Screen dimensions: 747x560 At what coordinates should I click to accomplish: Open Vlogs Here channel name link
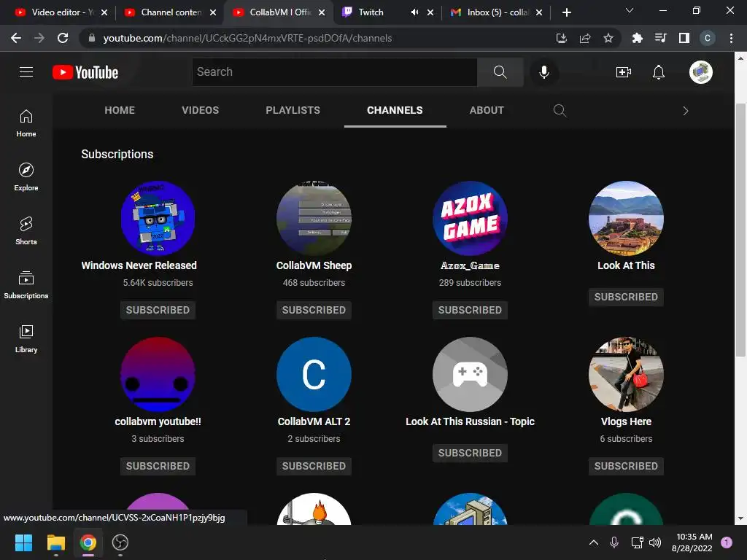click(x=626, y=422)
